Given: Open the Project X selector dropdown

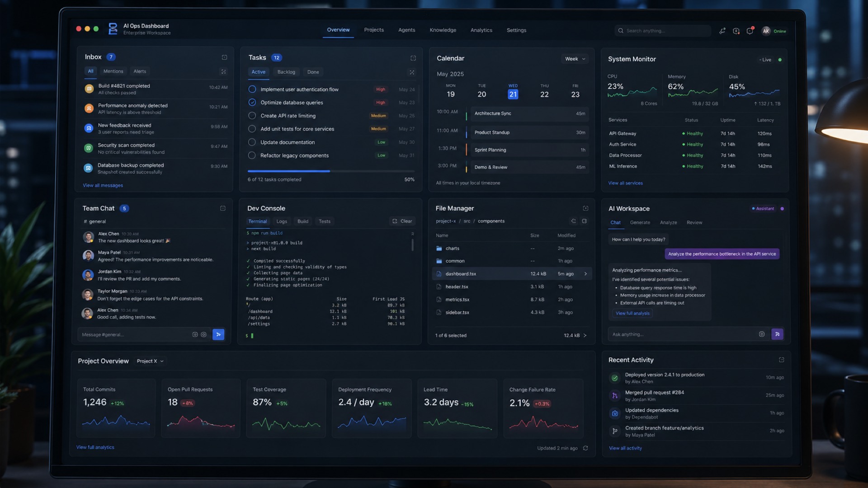Looking at the screenshot, I should coord(150,361).
